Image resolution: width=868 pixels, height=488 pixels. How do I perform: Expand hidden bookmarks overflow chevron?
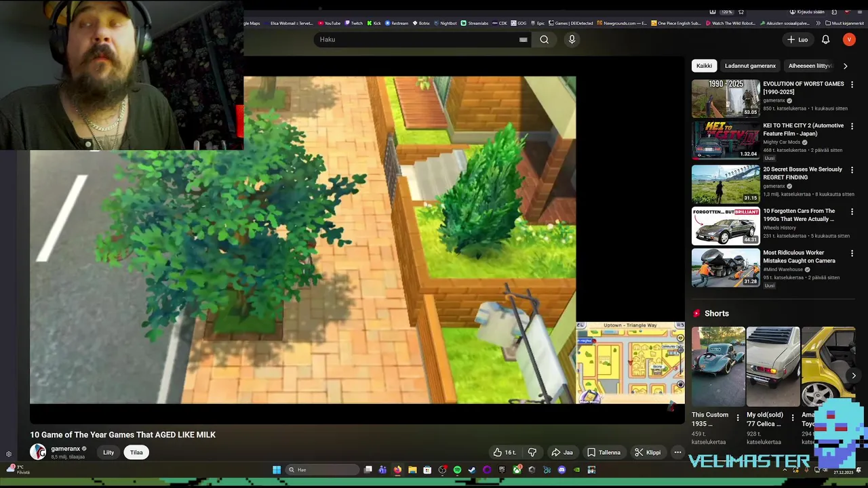click(x=818, y=23)
